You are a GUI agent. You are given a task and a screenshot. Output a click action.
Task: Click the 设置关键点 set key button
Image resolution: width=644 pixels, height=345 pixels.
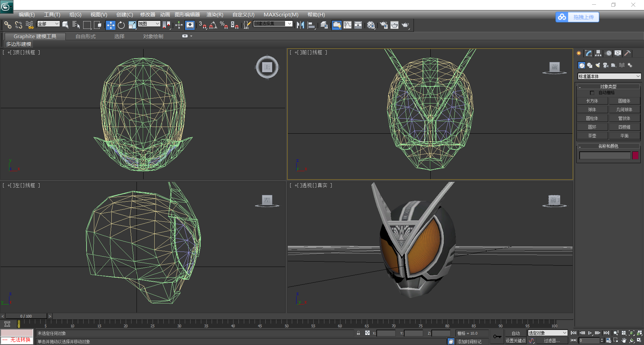coord(516,341)
